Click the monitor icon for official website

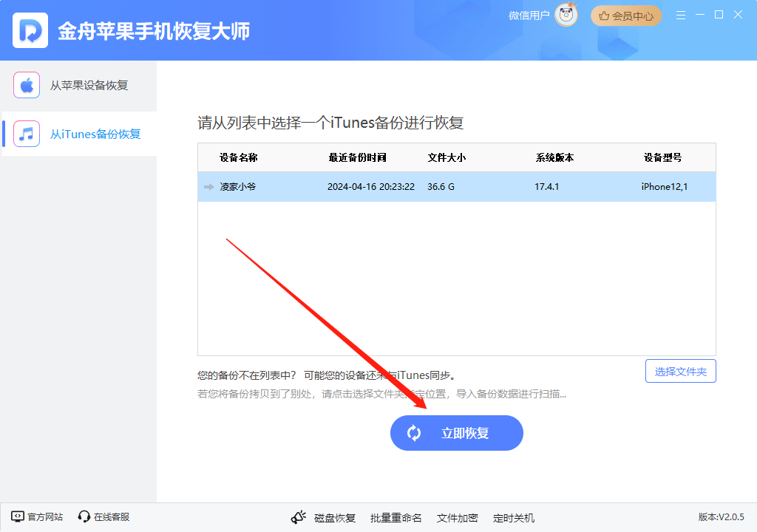(18, 516)
